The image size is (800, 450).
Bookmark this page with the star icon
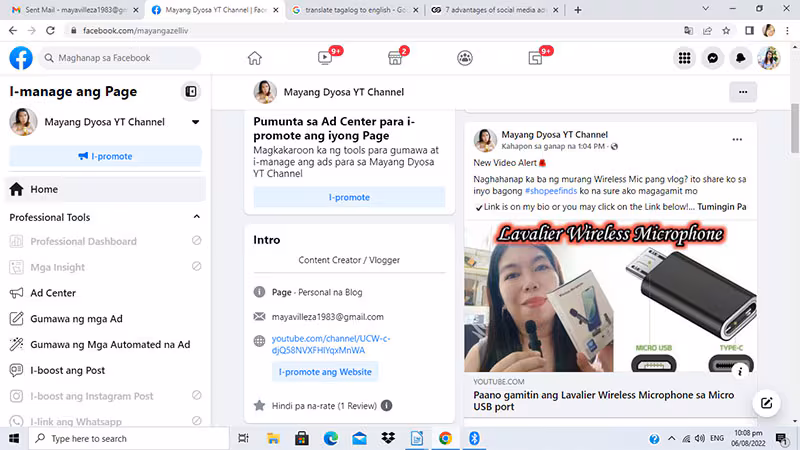pos(726,31)
